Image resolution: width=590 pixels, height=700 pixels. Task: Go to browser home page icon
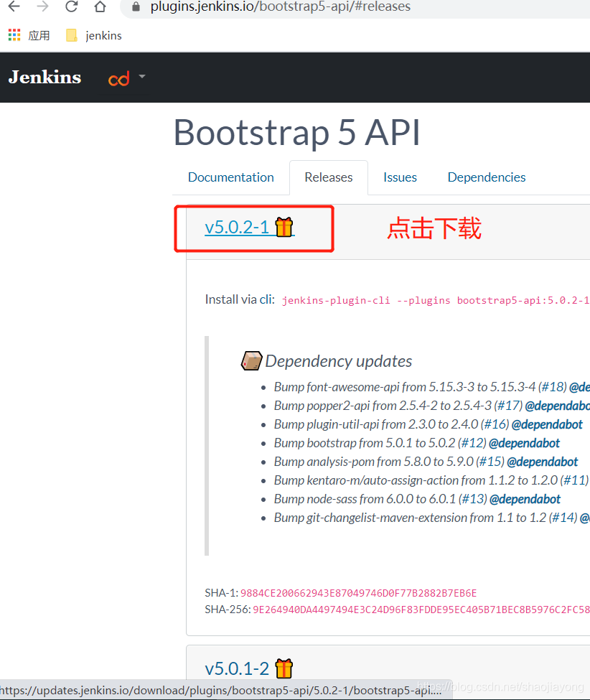coord(100,6)
